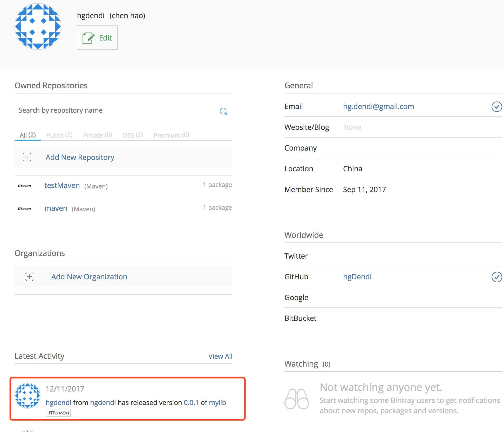Click the plus icon for new repository

click(x=27, y=157)
